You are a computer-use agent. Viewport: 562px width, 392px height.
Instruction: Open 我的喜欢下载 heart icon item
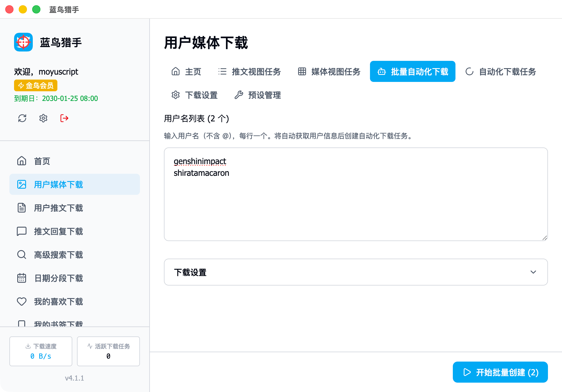(22, 301)
